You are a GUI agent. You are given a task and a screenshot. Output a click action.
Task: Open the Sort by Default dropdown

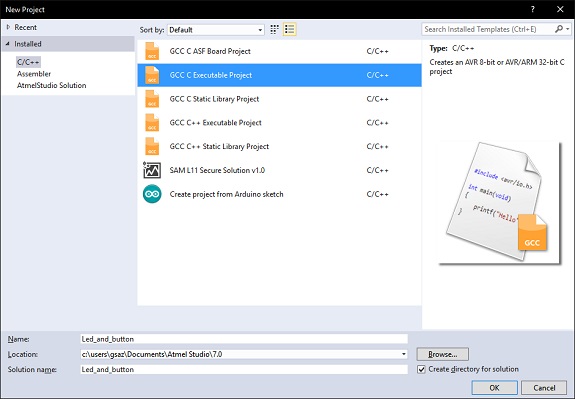(x=216, y=30)
